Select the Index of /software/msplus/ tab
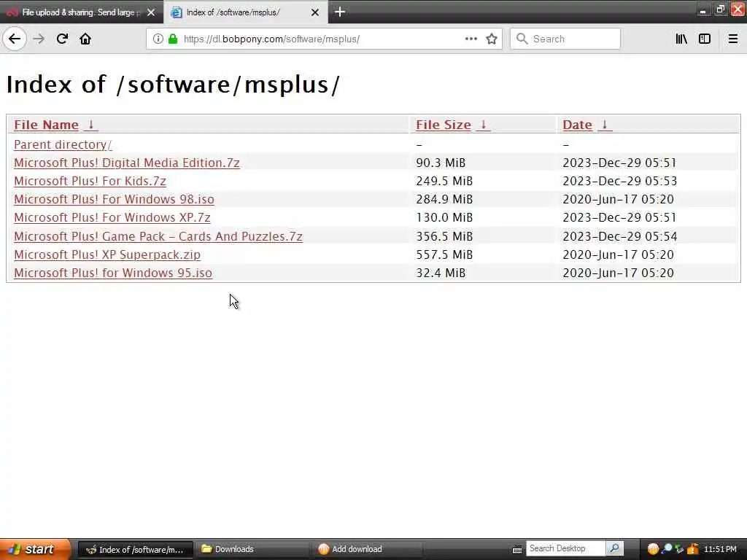This screenshot has height=560, width=747. pyautogui.click(x=245, y=12)
